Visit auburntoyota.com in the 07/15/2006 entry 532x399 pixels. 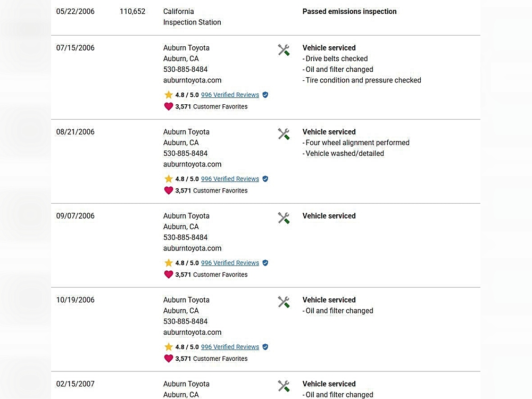click(x=192, y=80)
